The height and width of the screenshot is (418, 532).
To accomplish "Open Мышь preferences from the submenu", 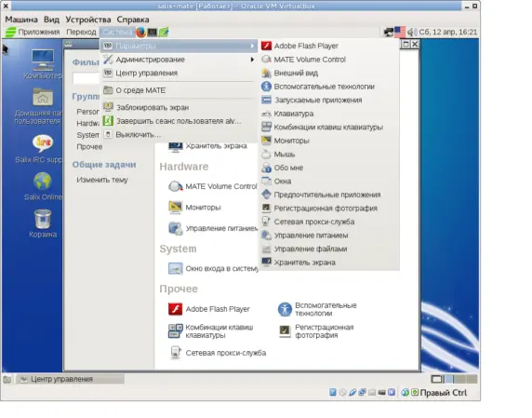I will point(328,155).
